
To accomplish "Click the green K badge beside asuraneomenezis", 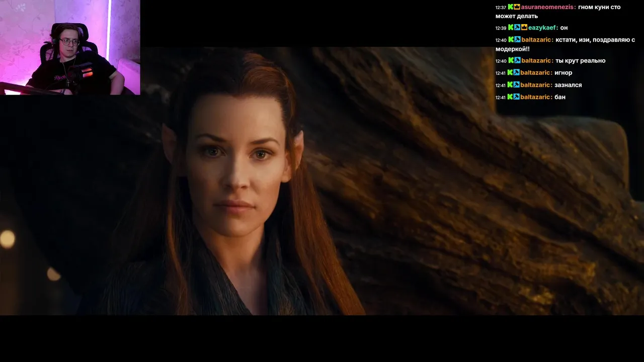I will click(511, 7).
